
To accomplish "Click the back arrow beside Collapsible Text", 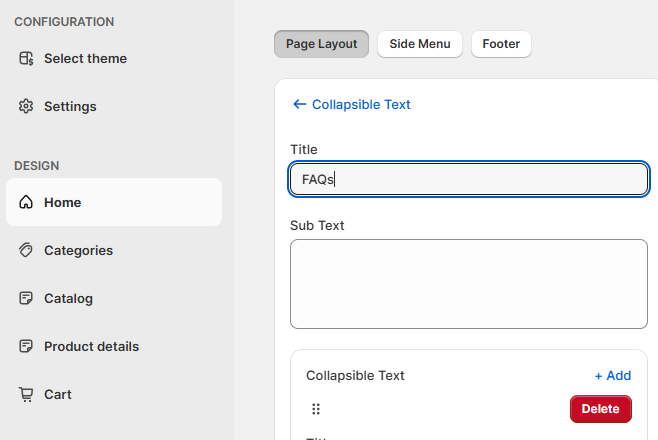I will click(x=299, y=104).
